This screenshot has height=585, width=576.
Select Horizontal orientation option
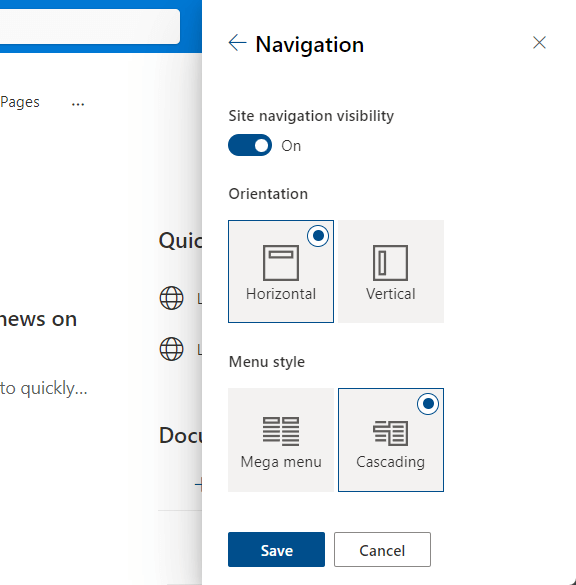pos(281,271)
